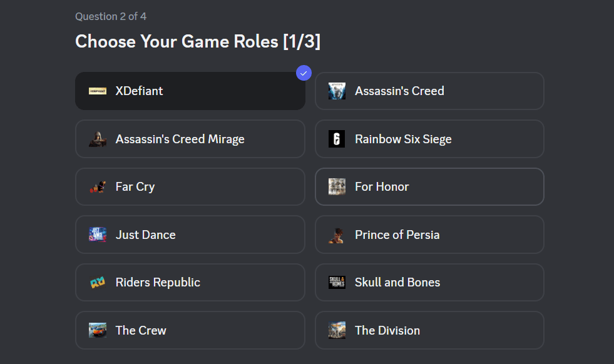
Task: Select the For Honor role option
Action: (x=429, y=187)
